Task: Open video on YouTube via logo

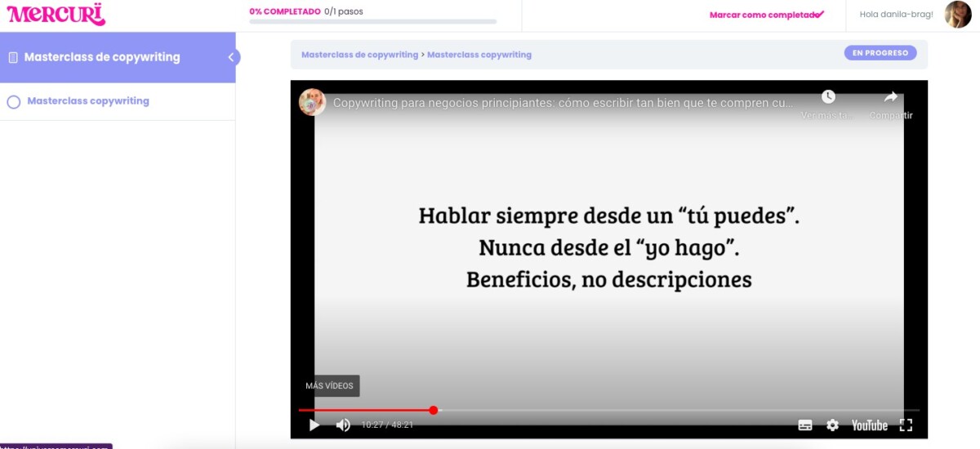Action: coord(869,425)
